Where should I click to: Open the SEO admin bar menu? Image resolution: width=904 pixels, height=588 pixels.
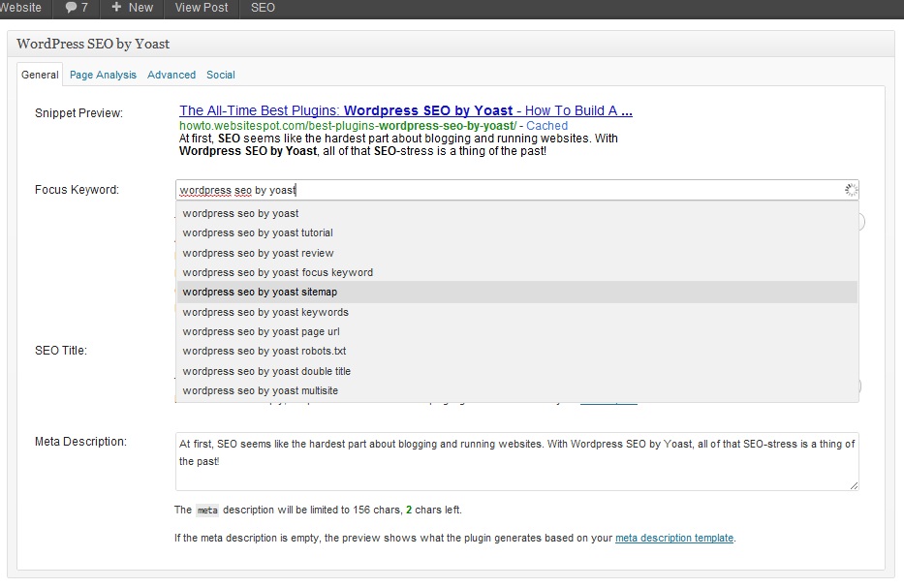263,8
